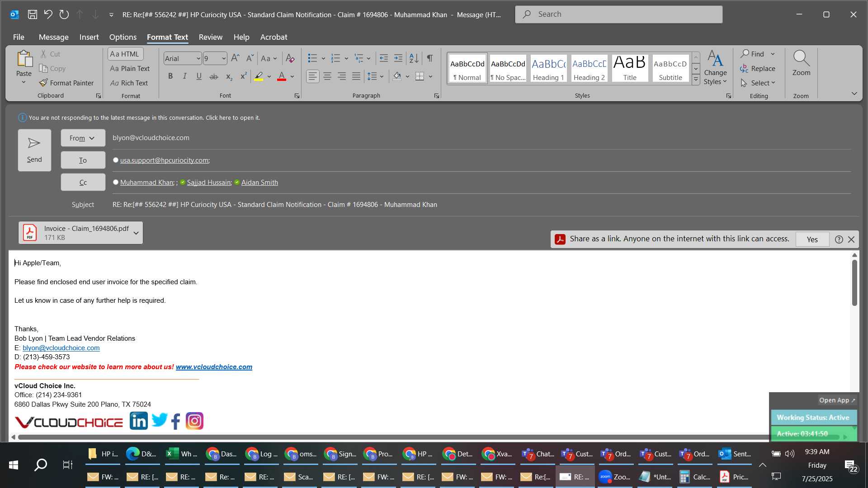Increase paragraph indent
This screenshot has height=488, width=868.
click(x=398, y=58)
